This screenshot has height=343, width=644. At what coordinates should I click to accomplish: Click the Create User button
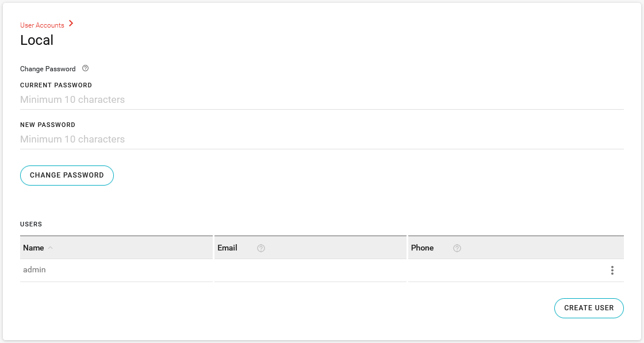click(x=589, y=308)
